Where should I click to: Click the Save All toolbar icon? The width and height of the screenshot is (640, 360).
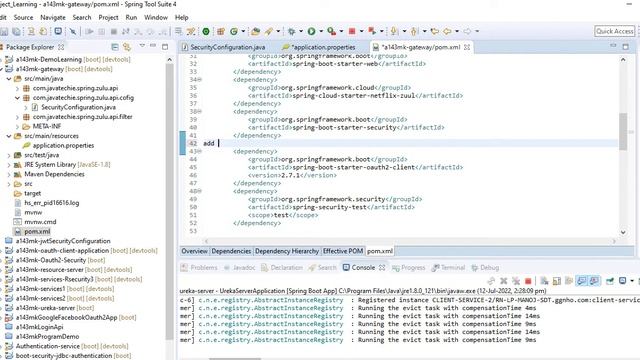[x=16, y=31]
